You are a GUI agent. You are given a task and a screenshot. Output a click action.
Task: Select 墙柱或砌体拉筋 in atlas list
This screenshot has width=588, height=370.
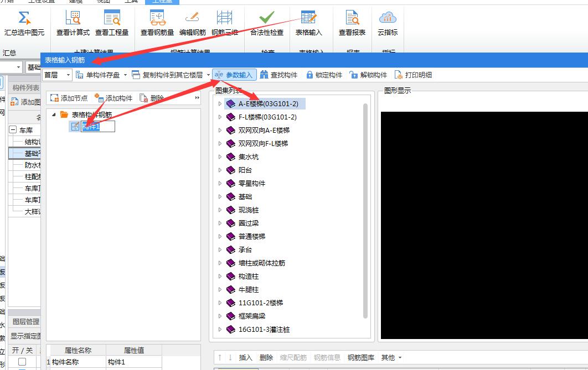[262, 263]
